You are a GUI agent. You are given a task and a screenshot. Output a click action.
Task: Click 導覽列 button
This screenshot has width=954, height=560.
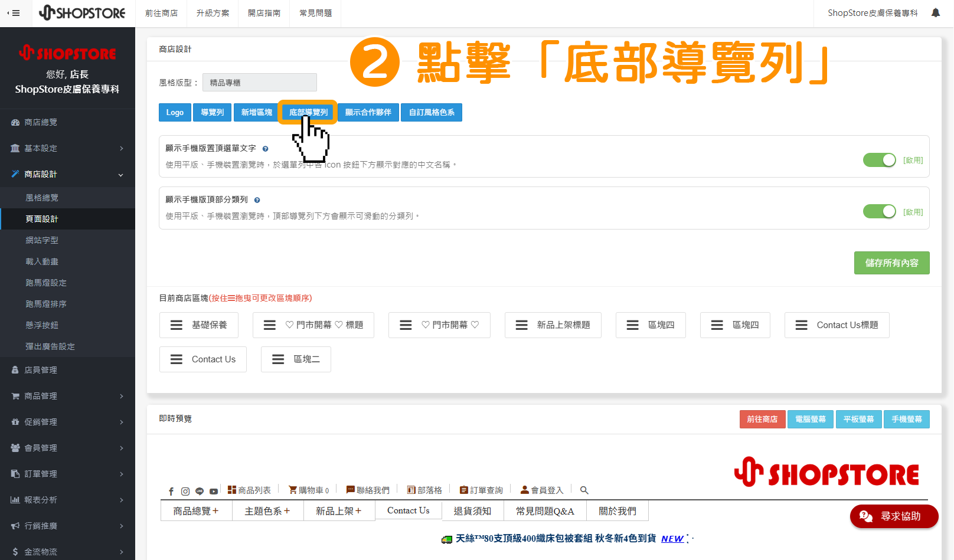pyautogui.click(x=212, y=112)
